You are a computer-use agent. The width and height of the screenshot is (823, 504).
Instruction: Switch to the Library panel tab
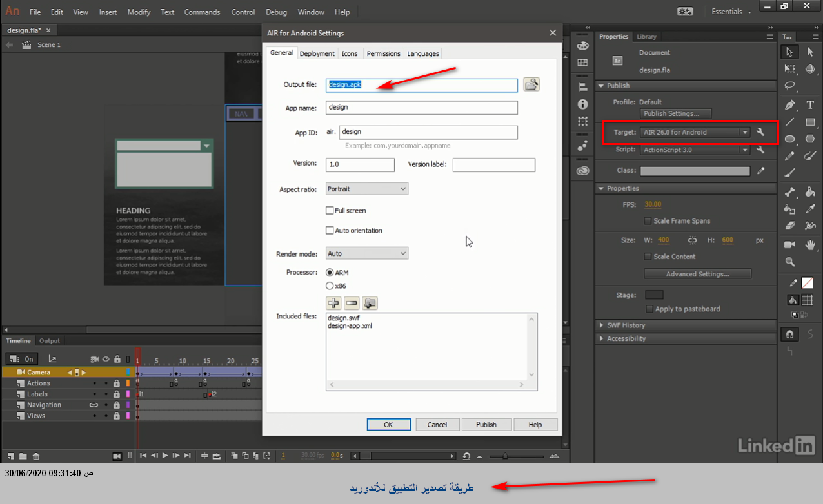click(646, 37)
